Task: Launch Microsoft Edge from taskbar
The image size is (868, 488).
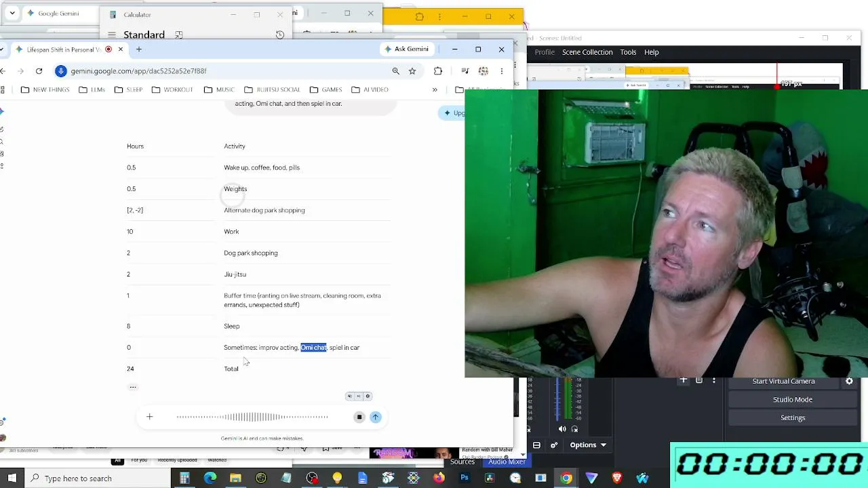Action: click(x=210, y=478)
